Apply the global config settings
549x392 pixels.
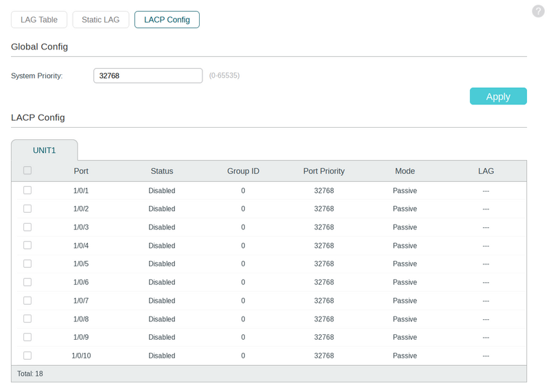pyautogui.click(x=498, y=96)
